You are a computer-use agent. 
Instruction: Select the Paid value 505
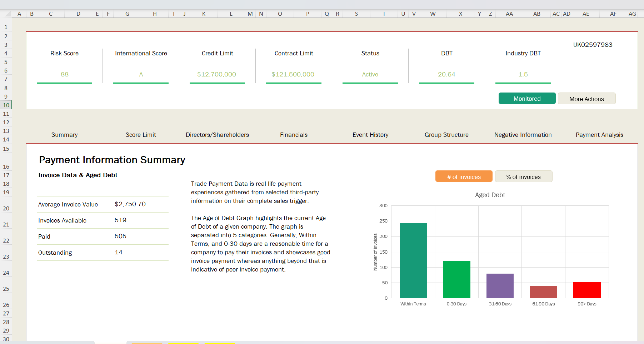tap(120, 236)
